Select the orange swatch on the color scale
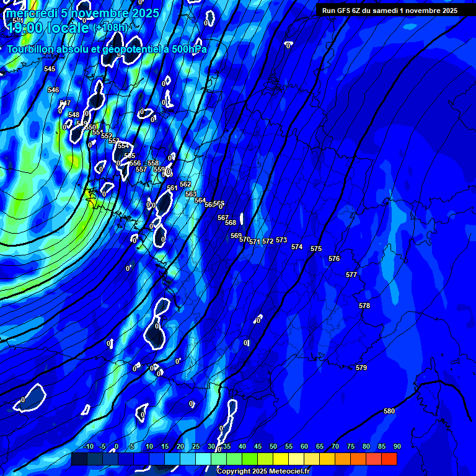Image resolution: width=476 pixels, height=476 pixels. tap(343, 459)
